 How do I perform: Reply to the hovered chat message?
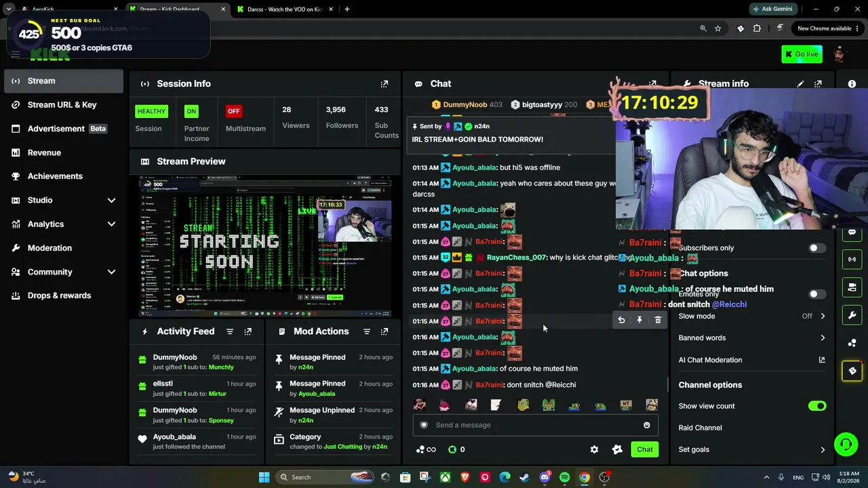[x=621, y=320]
